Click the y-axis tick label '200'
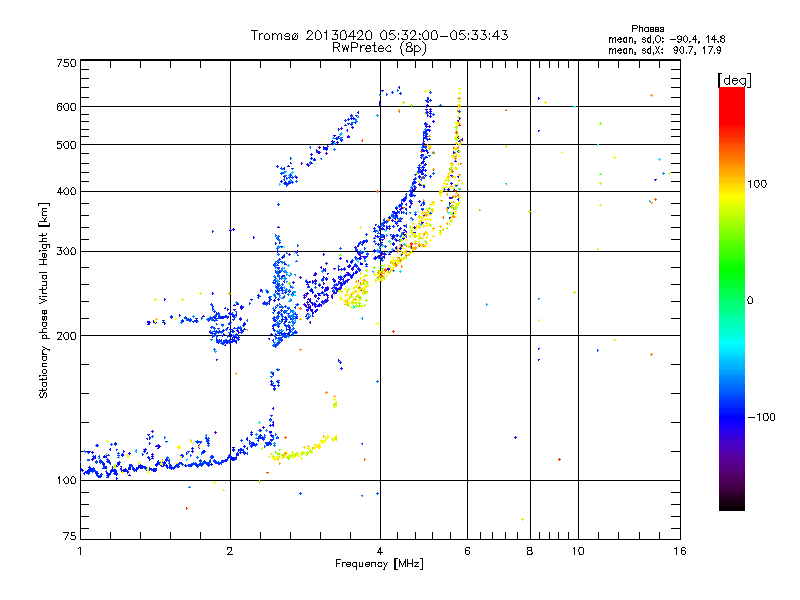Screen dimensions: 800x600 (66, 336)
